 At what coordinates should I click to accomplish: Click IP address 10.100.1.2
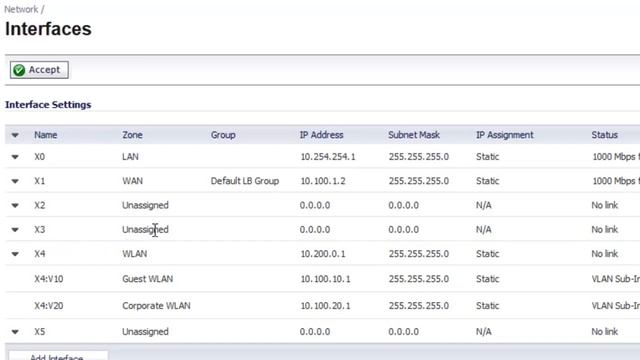pos(323,181)
